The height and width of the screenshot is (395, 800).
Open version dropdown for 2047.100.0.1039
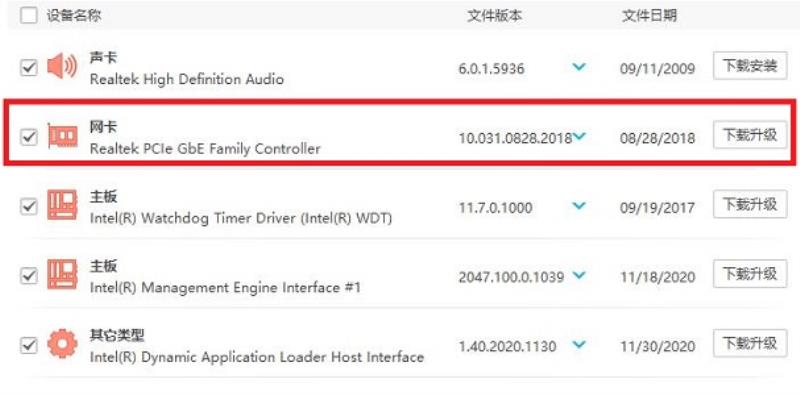[x=579, y=275]
